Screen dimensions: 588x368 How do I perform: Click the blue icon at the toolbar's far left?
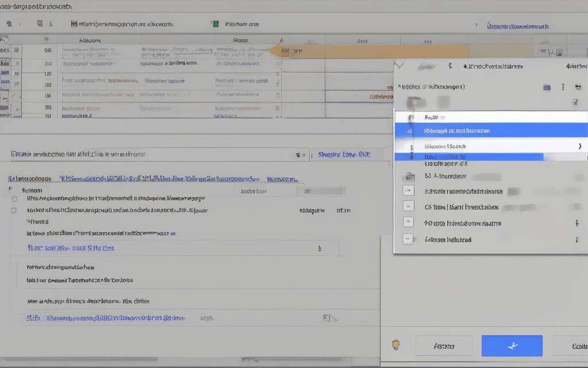click(x=10, y=24)
